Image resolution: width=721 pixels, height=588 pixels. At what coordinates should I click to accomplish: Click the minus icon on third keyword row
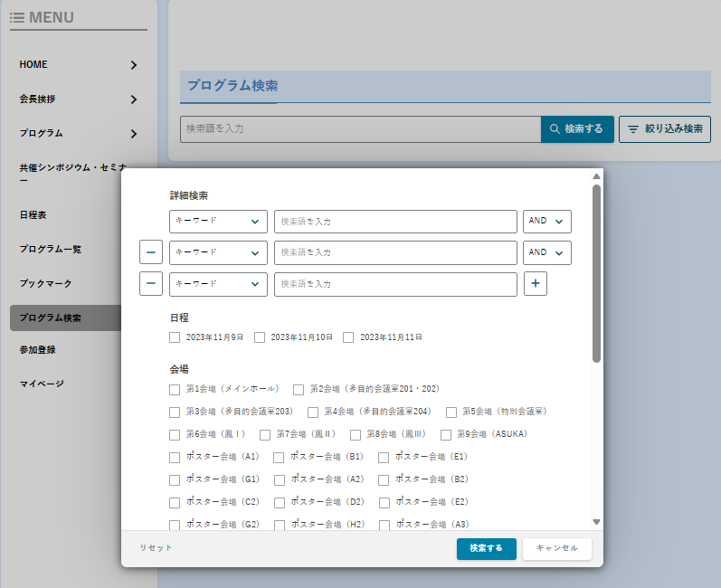(152, 284)
